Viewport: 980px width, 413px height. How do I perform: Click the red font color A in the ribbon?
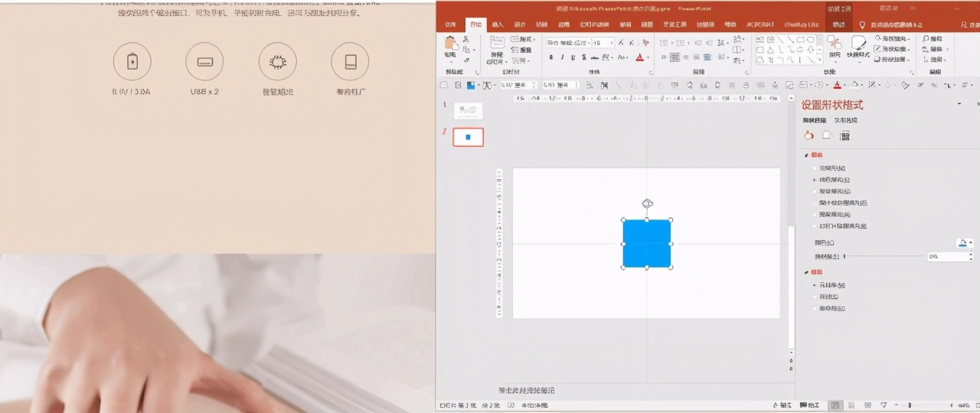pyautogui.click(x=639, y=57)
